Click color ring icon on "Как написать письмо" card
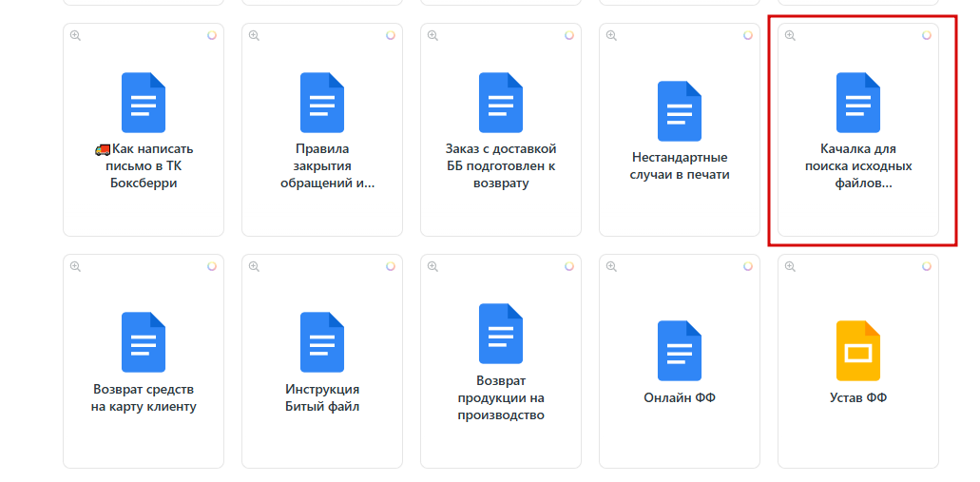 pyautogui.click(x=212, y=35)
